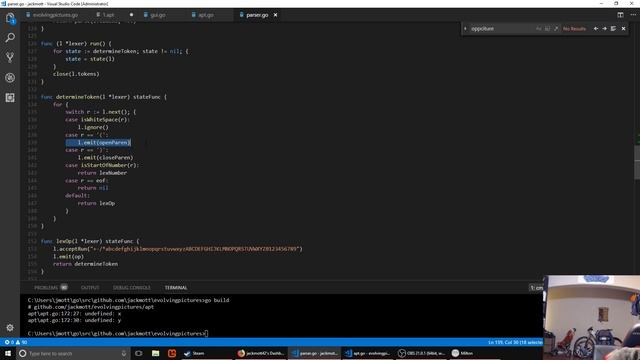Open the Debug Console panel tab
This screenshot has height=360, width=640.
click(x=131, y=287)
